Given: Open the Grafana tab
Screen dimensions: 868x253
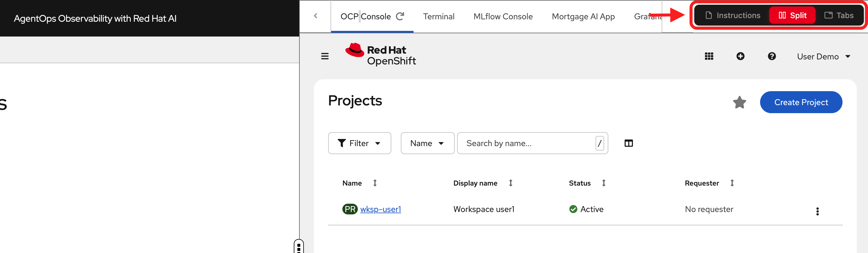Looking at the screenshot, I should (x=648, y=17).
